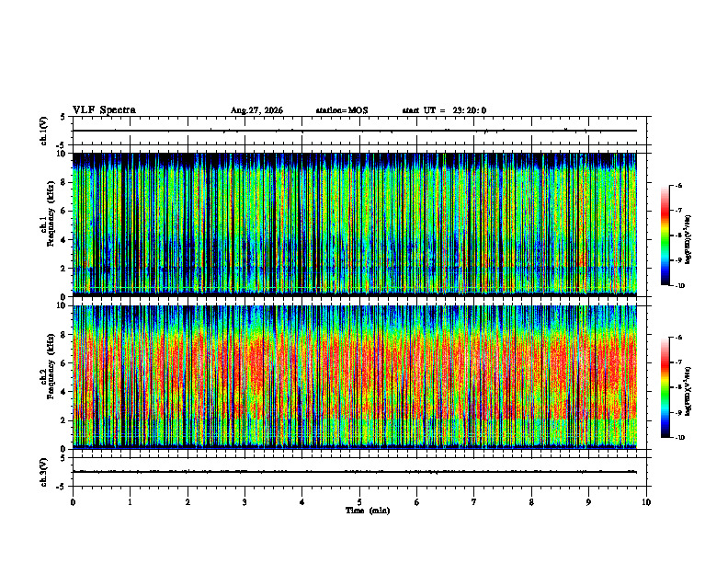Click the -6 value on ch.1 color scale
728x563 pixels.
pyautogui.click(x=678, y=185)
